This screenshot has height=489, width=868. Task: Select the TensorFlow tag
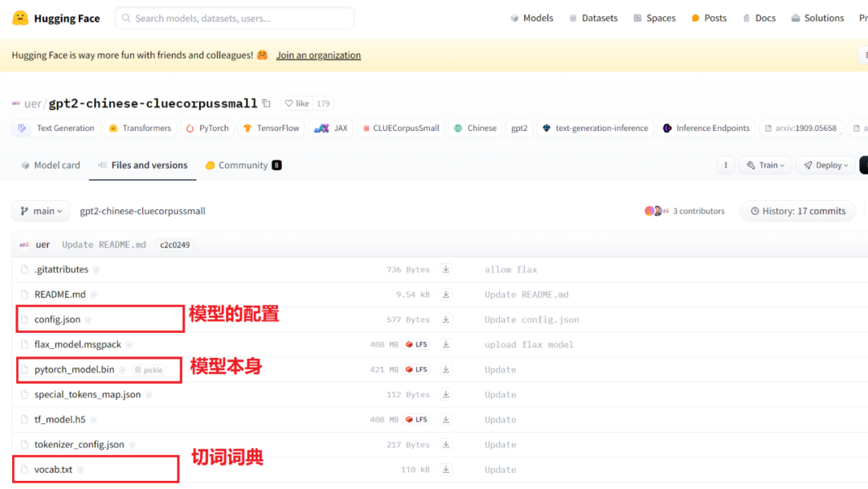pos(272,128)
